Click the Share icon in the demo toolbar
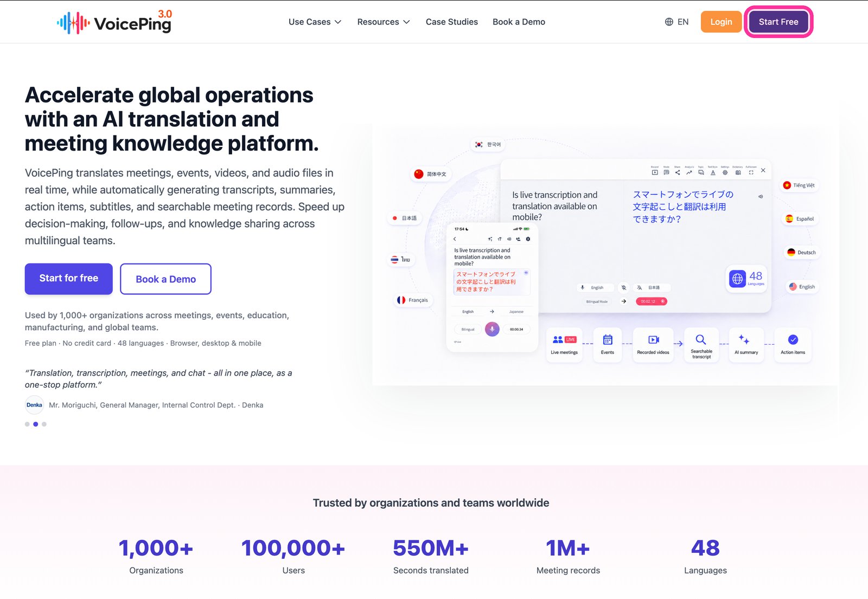Viewport: 868px width, 599px height. (x=678, y=172)
